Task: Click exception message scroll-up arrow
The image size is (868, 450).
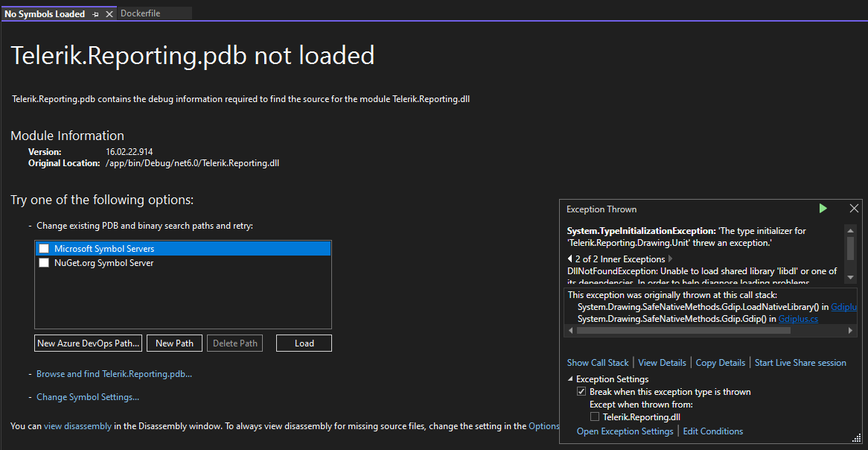Action: (x=850, y=230)
